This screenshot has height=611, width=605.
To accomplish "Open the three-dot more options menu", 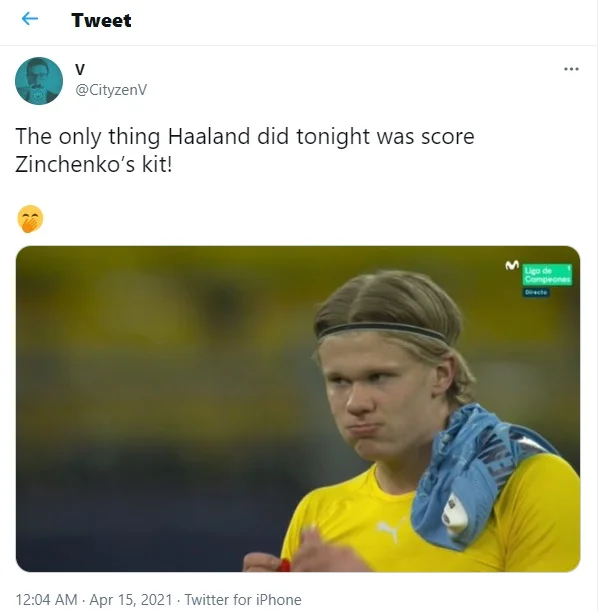I will pyautogui.click(x=571, y=69).
